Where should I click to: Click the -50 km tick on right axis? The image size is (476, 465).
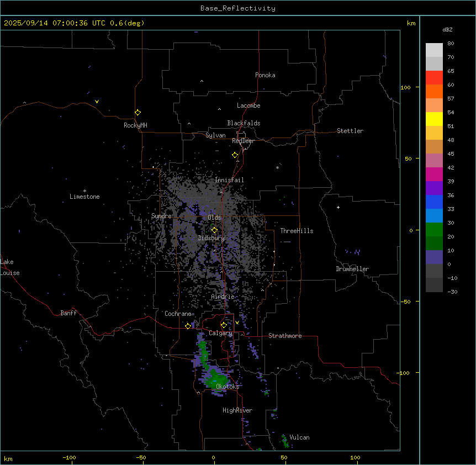405,302
